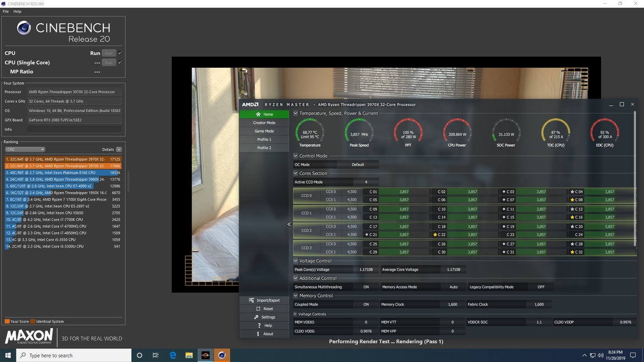644x362 pixels.
Task: Open Ryzen Master Settings
Action: click(264, 317)
